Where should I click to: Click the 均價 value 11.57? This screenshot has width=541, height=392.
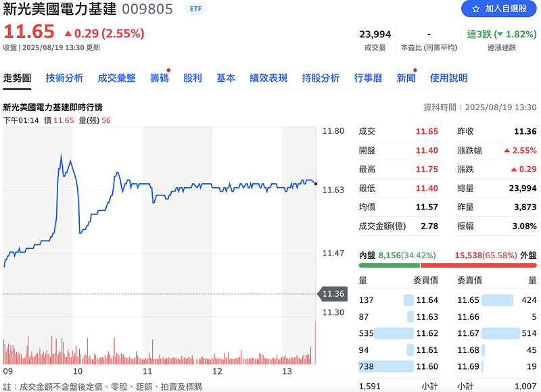427,207
